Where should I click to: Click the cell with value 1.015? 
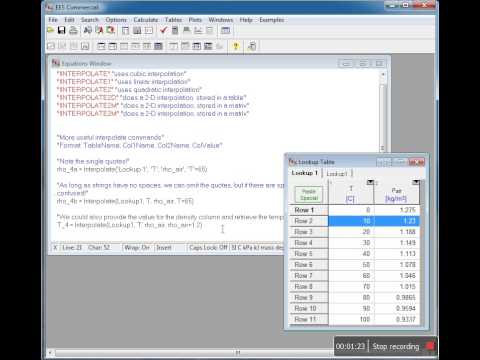click(397, 287)
